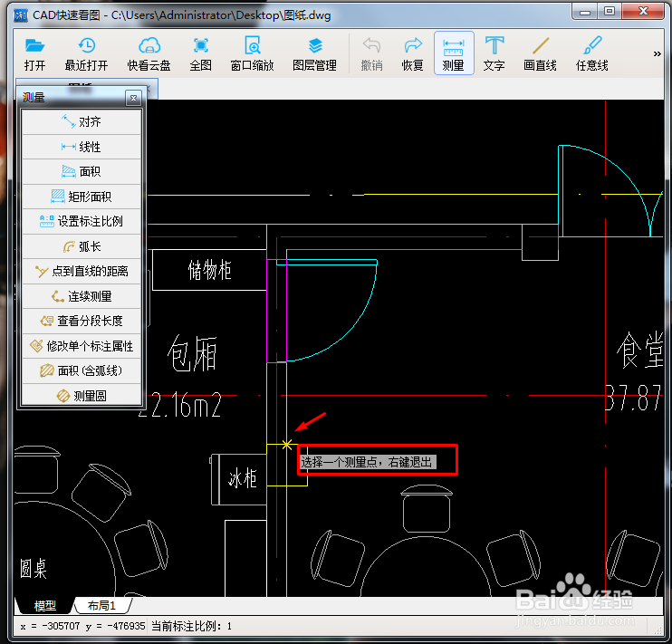This screenshot has width=672, height=644.
Task: Select the 文字 text tool
Action: (494, 54)
